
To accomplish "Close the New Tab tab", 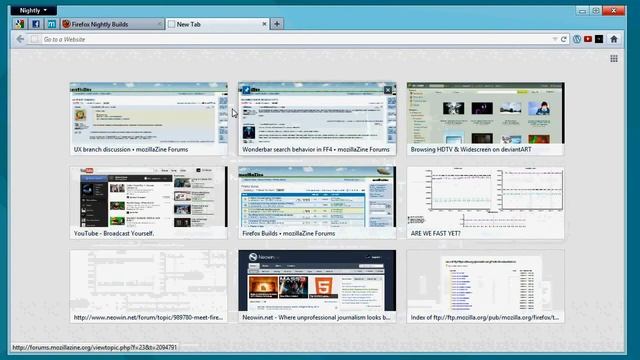I will (x=264, y=24).
